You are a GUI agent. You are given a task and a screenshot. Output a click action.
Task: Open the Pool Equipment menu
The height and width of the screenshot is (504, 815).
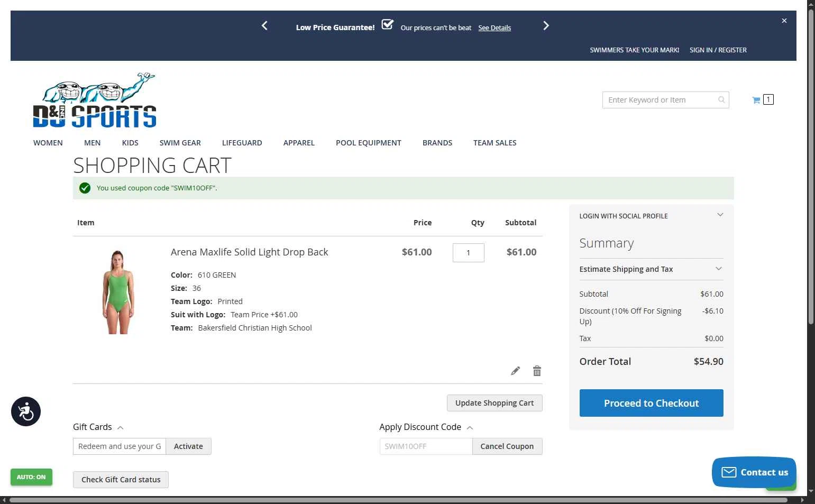pos(369,143)
